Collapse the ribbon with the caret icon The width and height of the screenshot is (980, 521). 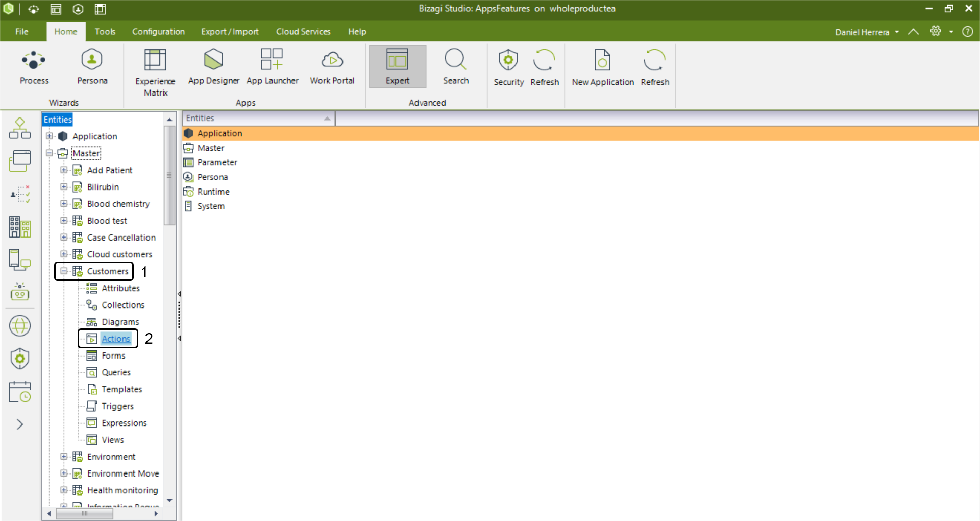point(914,32)
